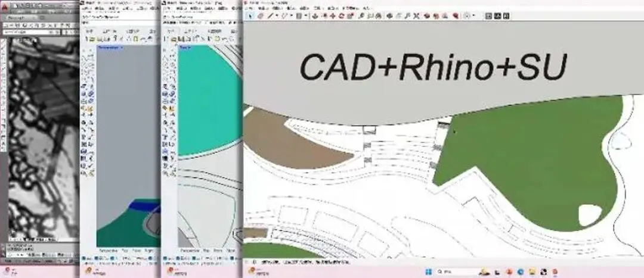Open Extension Warehouse from SketchUp toolbar
This screenshot has width=644, height=278.
pos(436,16)
